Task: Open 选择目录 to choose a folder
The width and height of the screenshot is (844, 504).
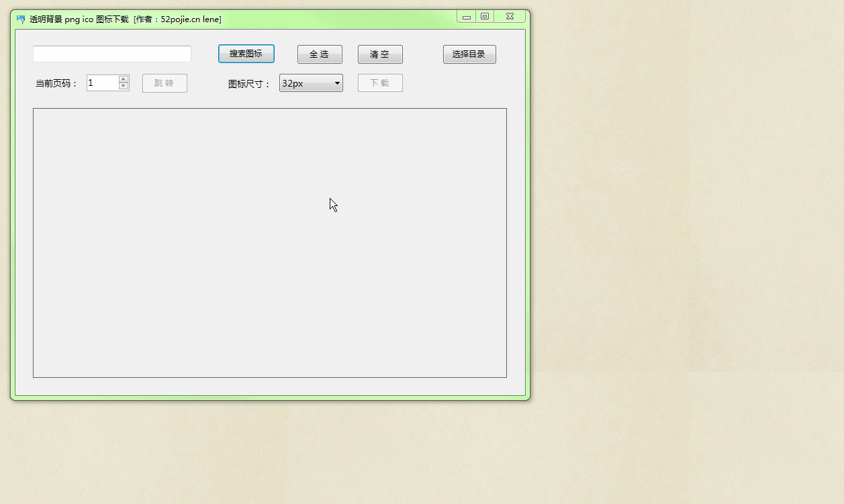Action: click(469, 54)
